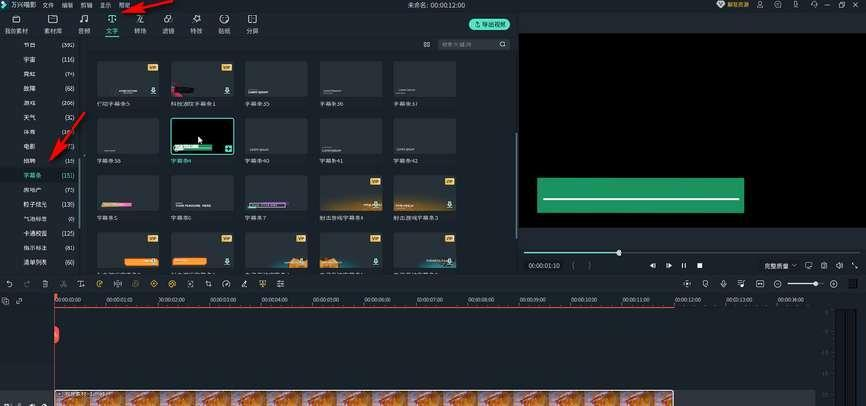Open the 转场 transitions tab
Viewport: 866px width, 406px height.
pyautogui.click(x=140, y=25)
